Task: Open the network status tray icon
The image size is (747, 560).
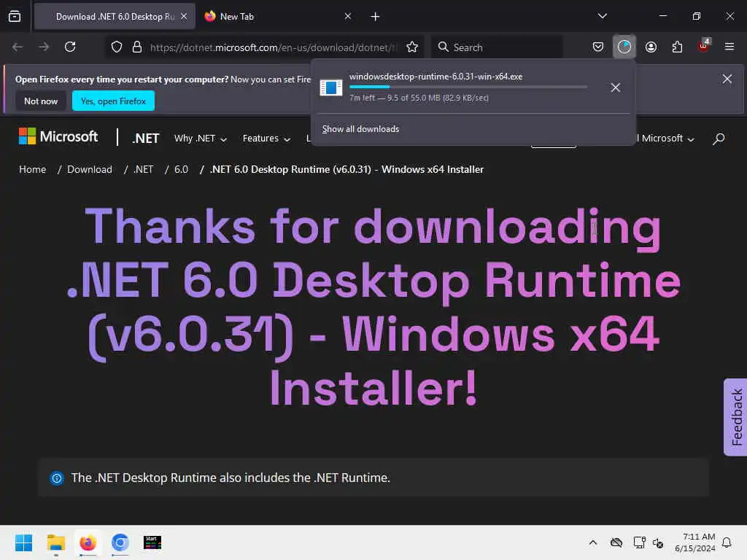Action: click(639, 542)
